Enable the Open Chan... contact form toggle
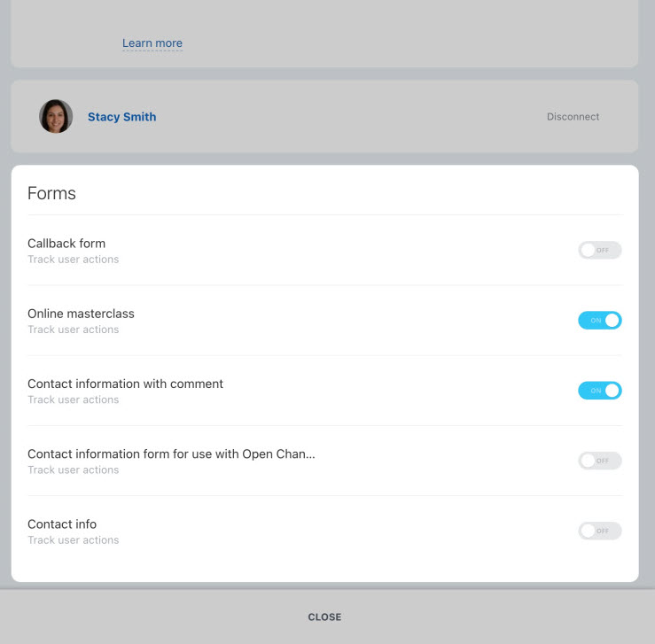This screenshot has height=644, width=655. (x=599, y=461)
